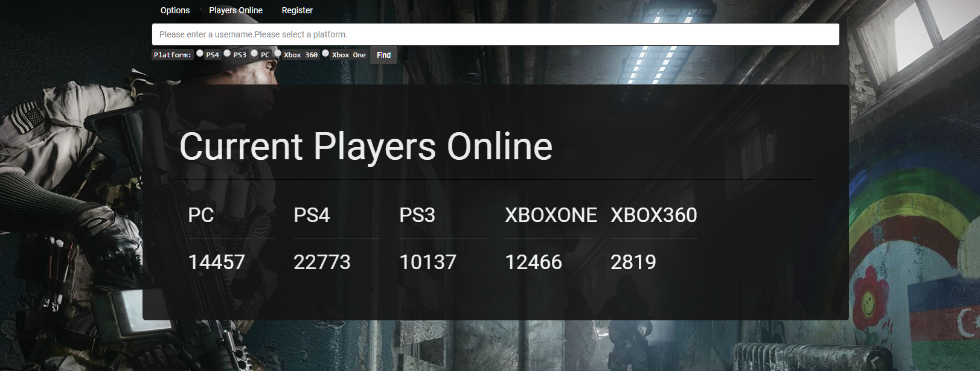Click the Xbox 360 player count 2819
The height and width of the screenshot is (371, 980).
(x=633, y=262)
